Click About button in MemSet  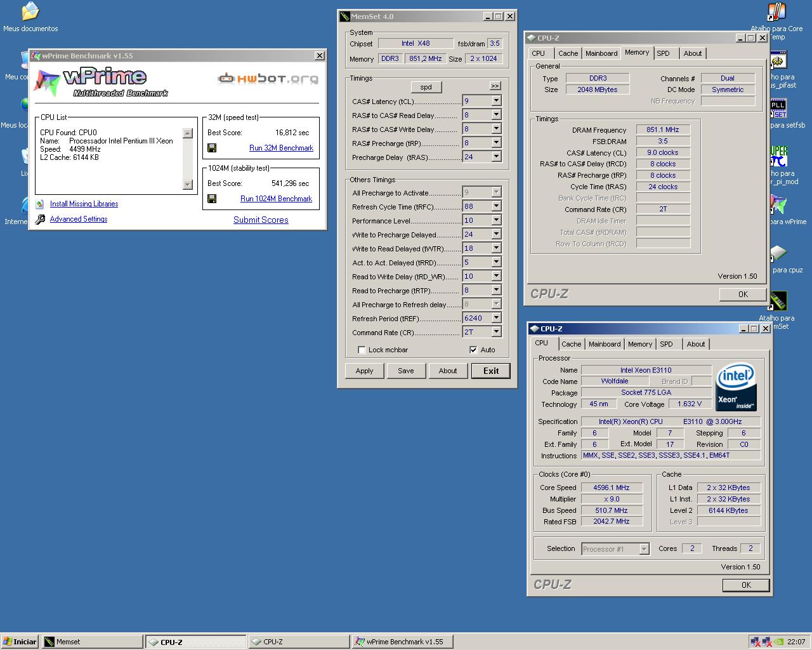pos(448,371)
